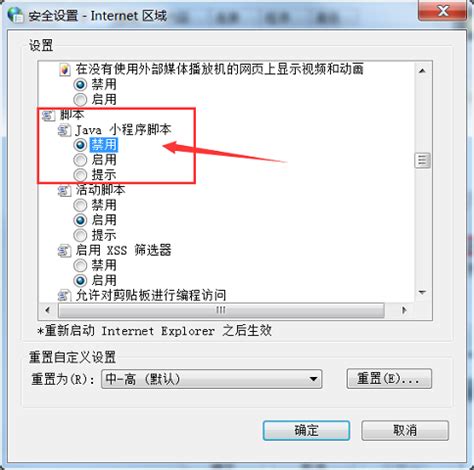Click the 脚本 category script icon
This screenshot has width=474, height=470.
48,115
